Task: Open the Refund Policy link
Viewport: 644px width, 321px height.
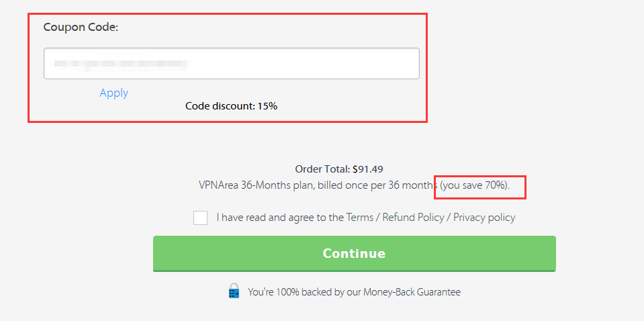Action: [413, 217]
